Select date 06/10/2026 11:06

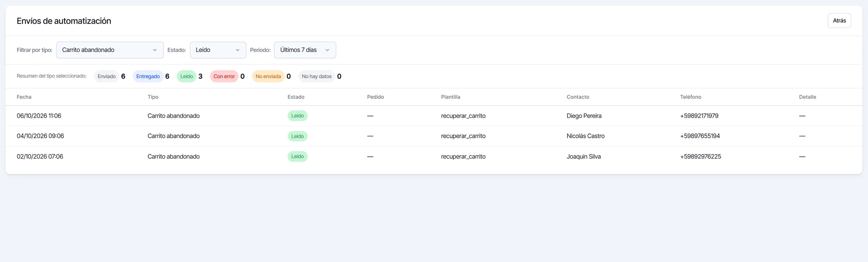point(39,116)
